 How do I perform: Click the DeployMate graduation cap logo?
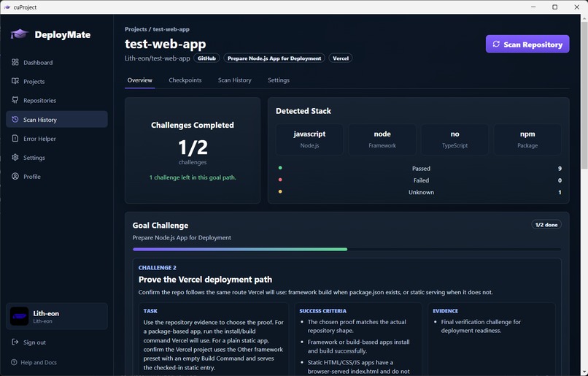pyautogui.click(x=20, y=34)
